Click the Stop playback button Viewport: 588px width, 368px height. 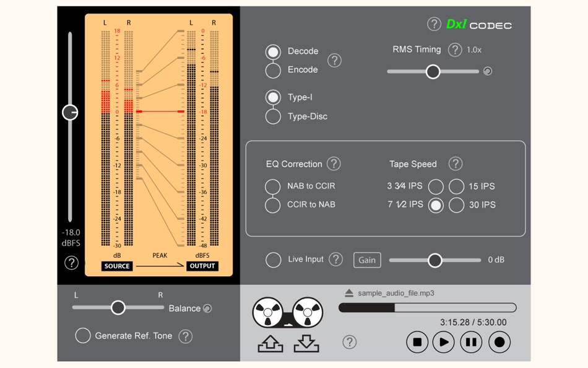(417, 342)
